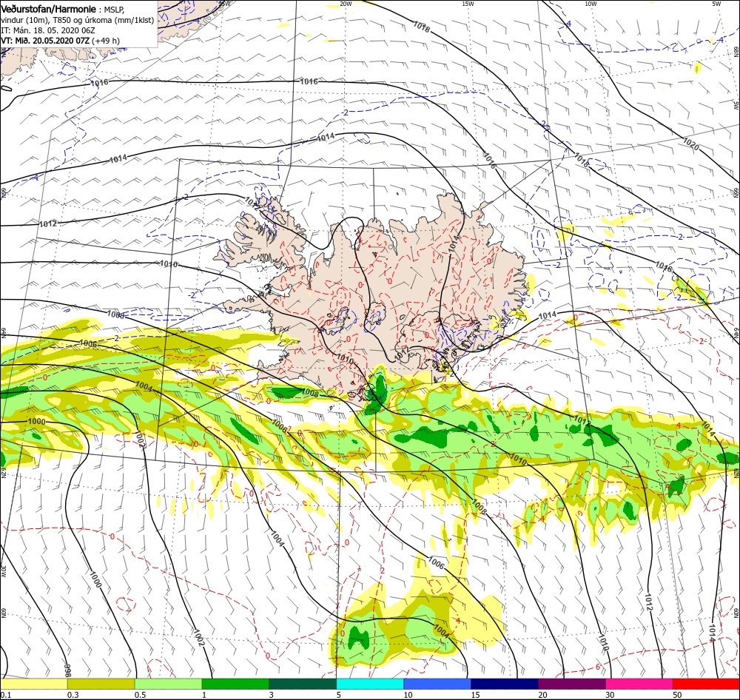The width and height of the screenshot is (740, 700).
Task: Click the olive 0.3–0.5 legend swatch
Action: 101,684
